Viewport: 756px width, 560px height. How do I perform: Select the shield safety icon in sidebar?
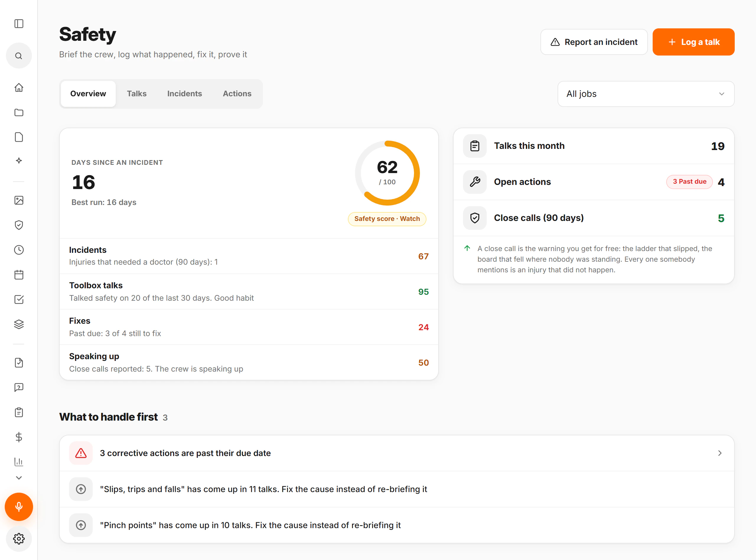19,225
